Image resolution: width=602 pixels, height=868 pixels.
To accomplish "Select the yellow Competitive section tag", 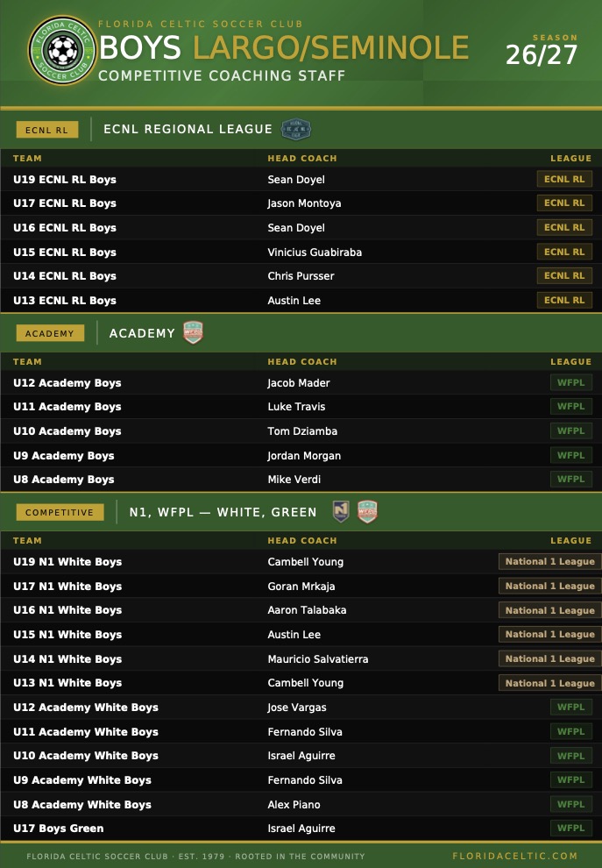I will click(60, 512).
